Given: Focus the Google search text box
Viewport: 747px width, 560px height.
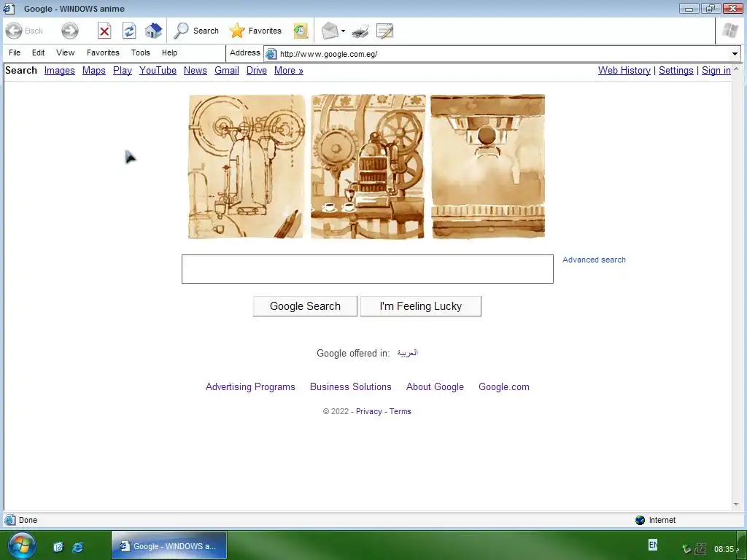Looking at the screenshot, I should [x=368, y=269].
